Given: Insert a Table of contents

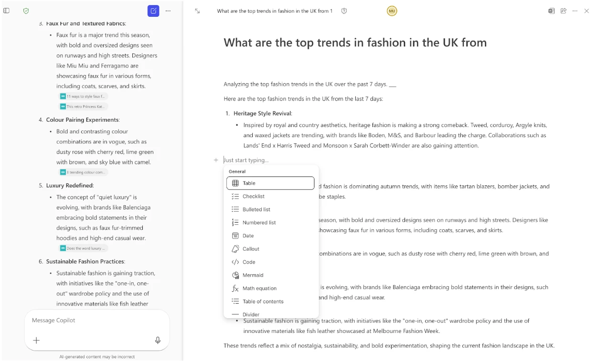Looking at the screenshot, I should [270, 301].
